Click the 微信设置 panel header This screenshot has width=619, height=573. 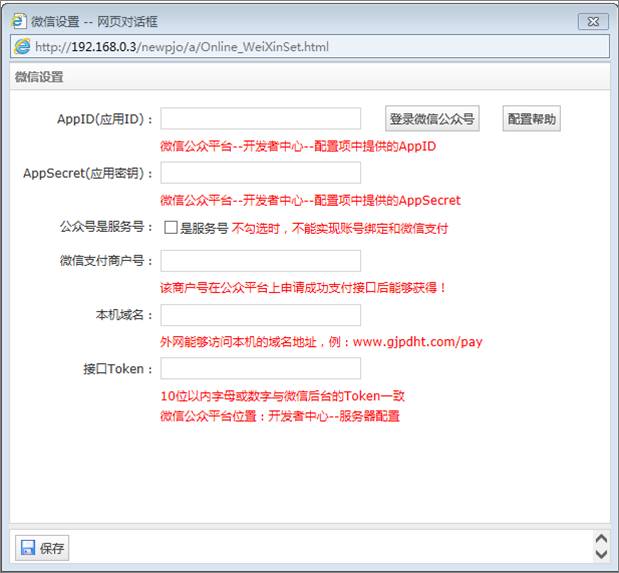[310, 77]
